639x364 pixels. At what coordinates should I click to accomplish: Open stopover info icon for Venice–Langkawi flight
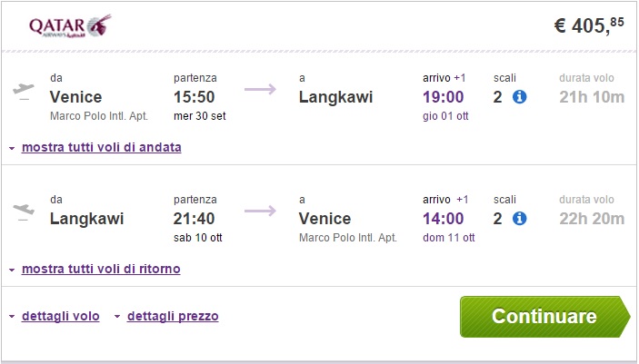520,97
